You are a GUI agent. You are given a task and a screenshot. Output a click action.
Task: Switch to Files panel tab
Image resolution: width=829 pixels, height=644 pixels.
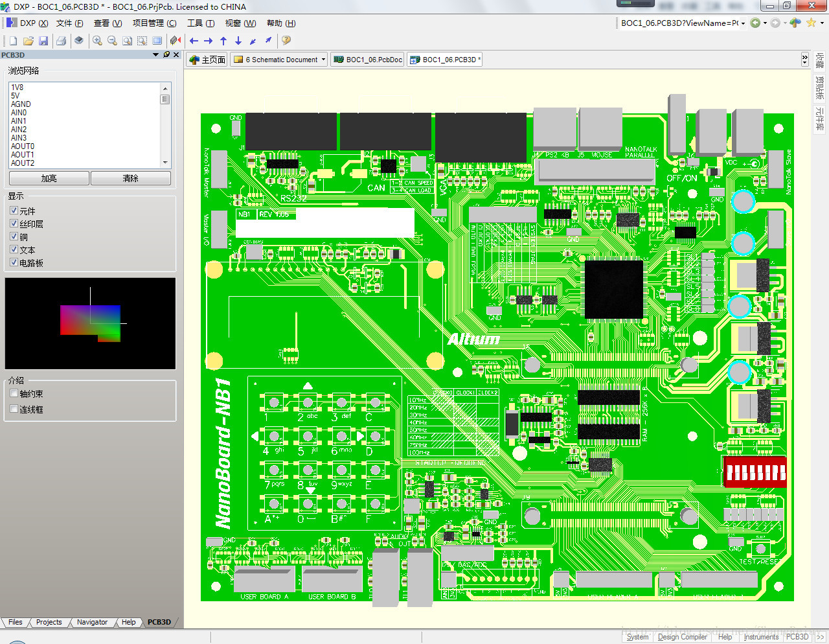click(x=15, y=622)
